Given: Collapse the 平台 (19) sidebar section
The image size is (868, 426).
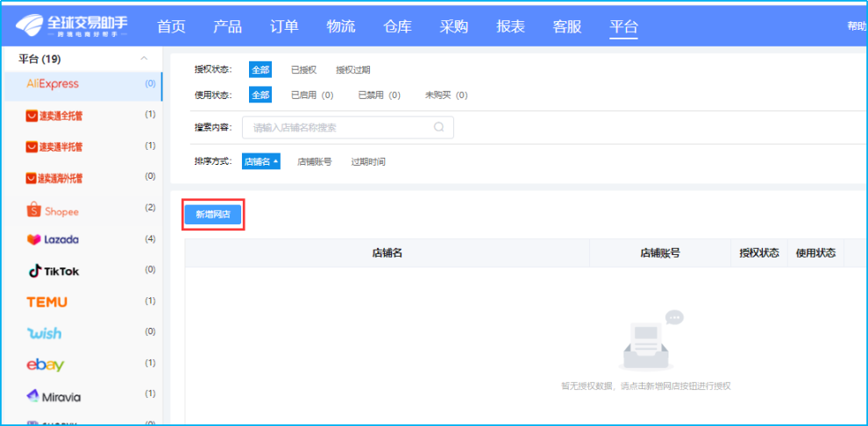Looking at the screenshot, I should tap(144, 58).
